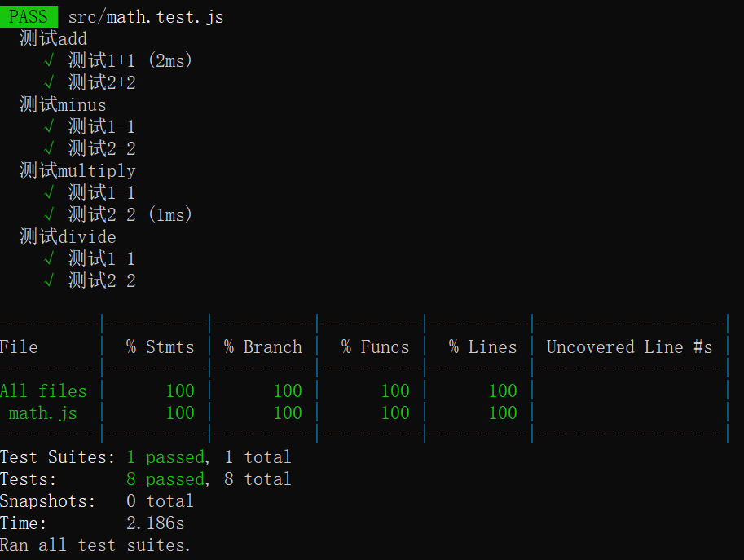
Task: Click the % Funcs column header
Action: 375,347
